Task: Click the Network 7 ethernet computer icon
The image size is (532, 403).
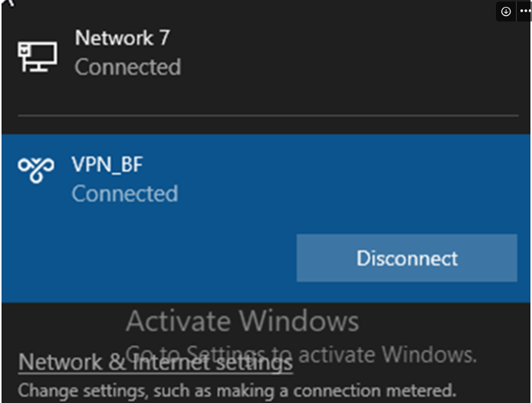Action: (37, 54)
